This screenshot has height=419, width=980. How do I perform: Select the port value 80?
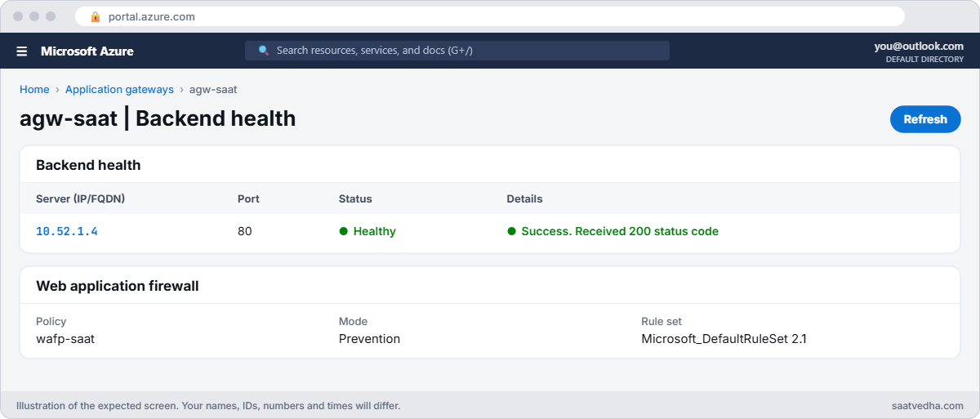[245, 231]
